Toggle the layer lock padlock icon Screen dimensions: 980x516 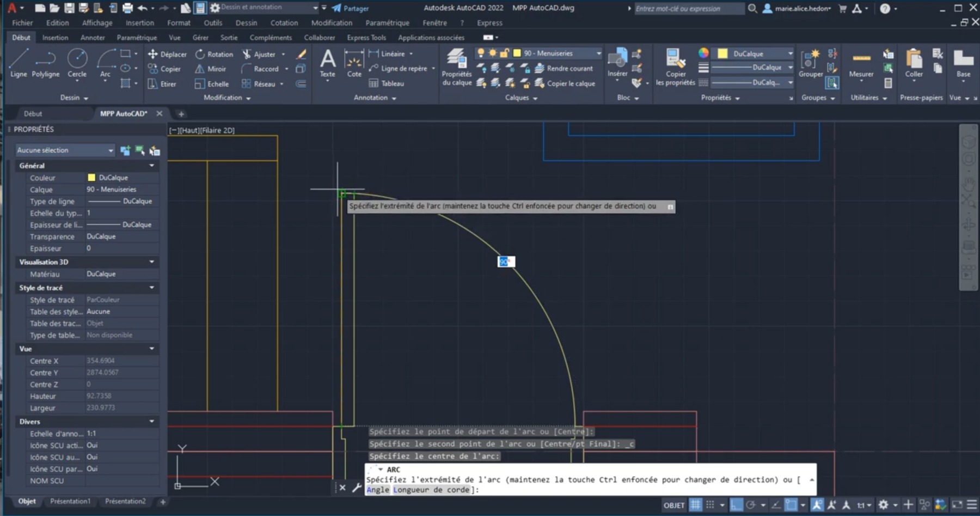point(504,53)
